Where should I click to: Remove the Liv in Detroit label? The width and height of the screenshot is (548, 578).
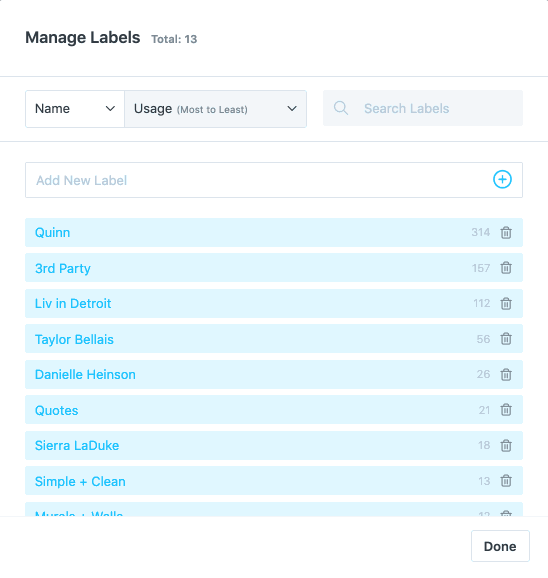coord(506,303)
